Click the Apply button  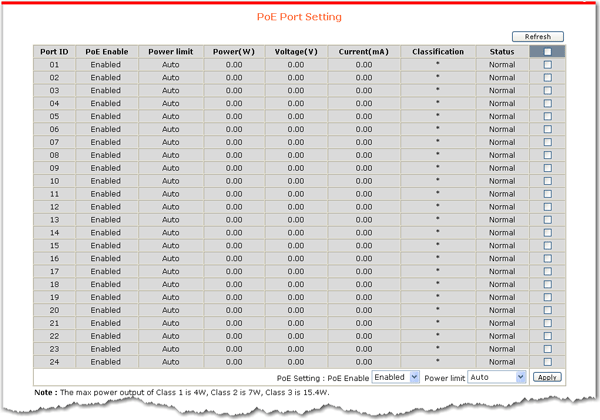tap(547, 378)
